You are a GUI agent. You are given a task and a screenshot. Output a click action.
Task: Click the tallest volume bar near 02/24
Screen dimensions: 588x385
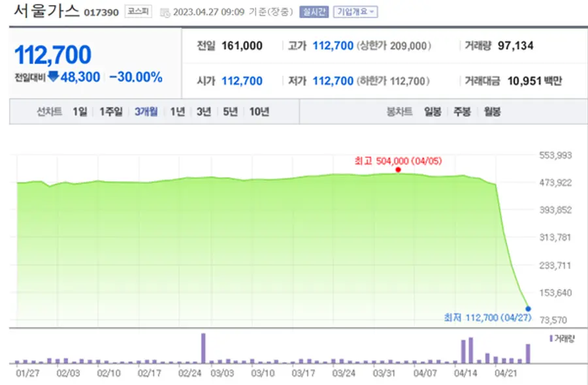[x=203, y=348]
